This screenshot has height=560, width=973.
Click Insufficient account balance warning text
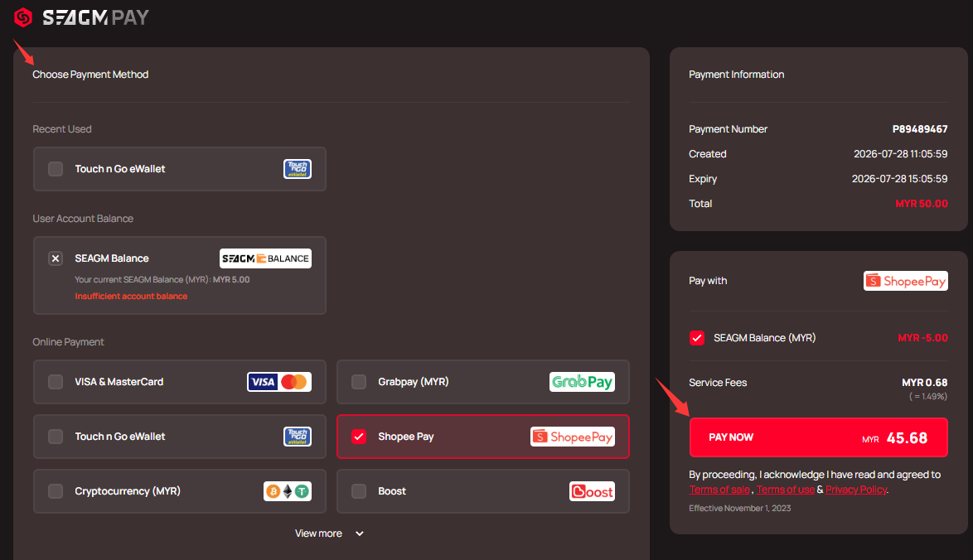[131, 297]
